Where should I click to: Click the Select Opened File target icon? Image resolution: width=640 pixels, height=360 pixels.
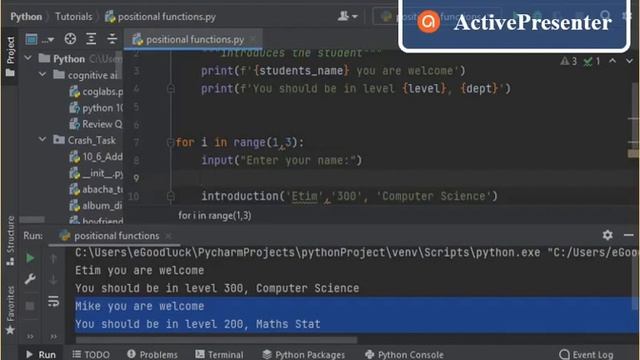70,39
